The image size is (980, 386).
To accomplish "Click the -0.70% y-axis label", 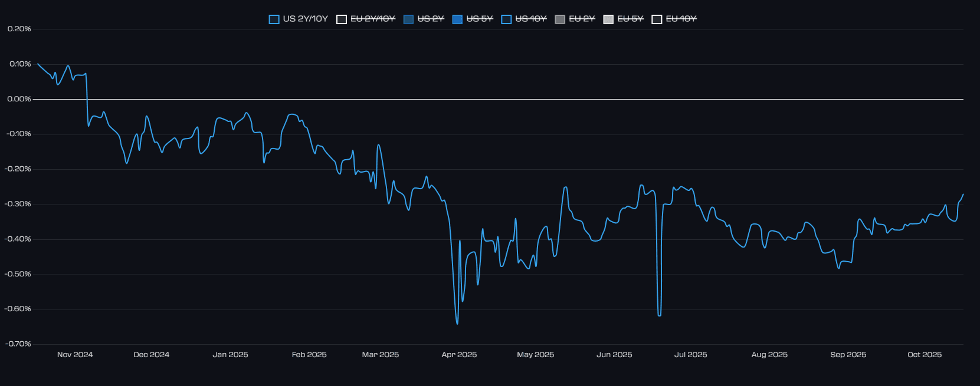I will [x=18, y=344].
